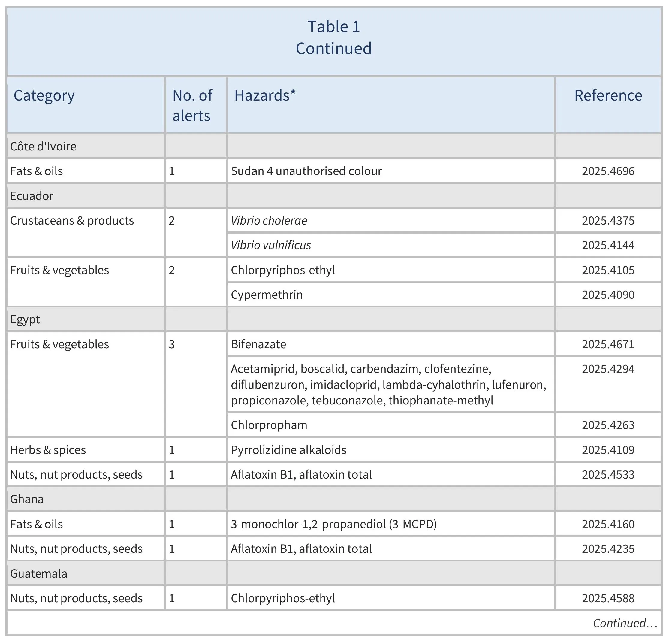The width and height of the screenshot is (669, 644).
Task: Click reference number 2025.4588
Action: [607, 598]
